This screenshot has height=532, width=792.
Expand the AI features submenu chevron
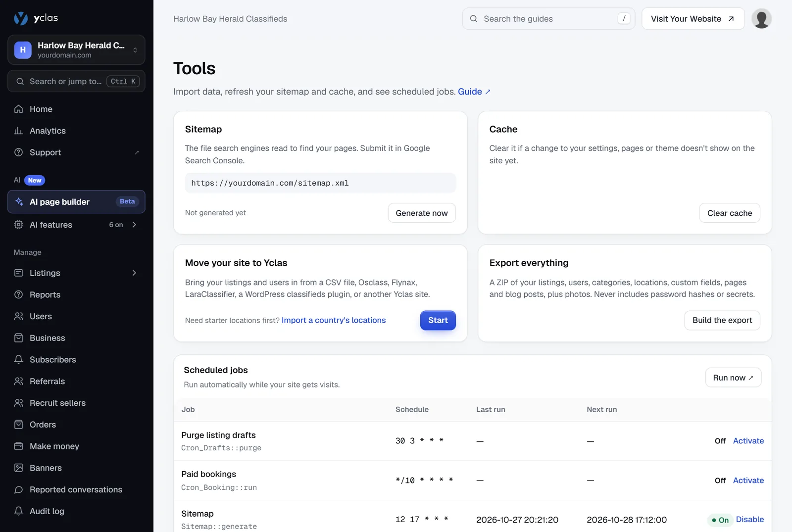134,225
